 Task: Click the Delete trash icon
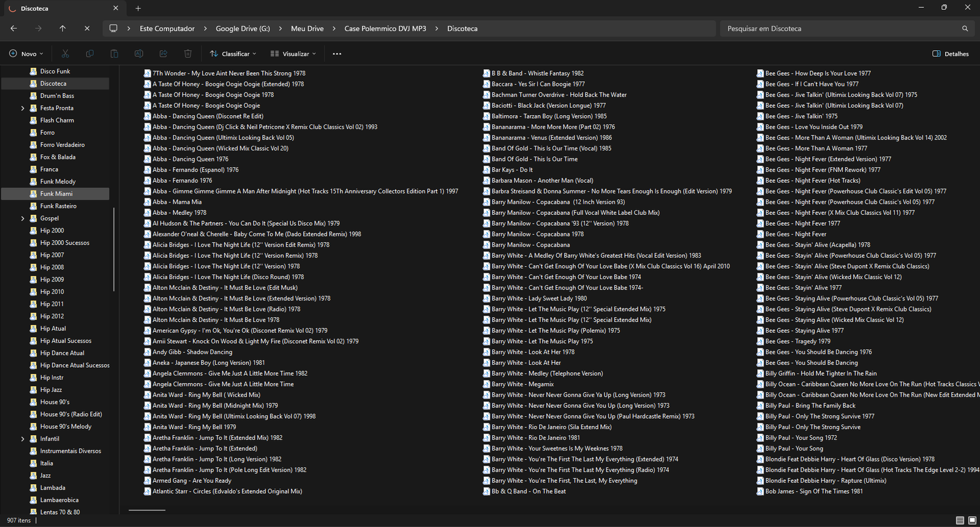(188, 54)
